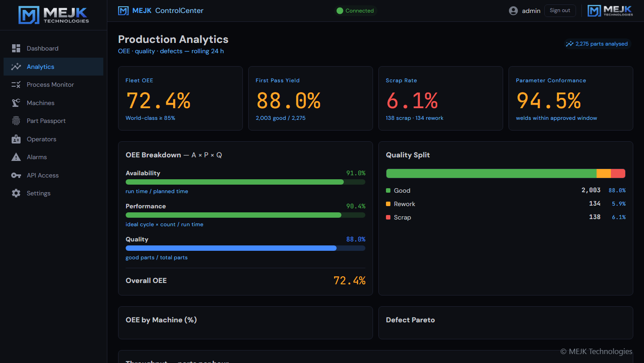The width and height of the screenshot is (644, 363).
Task: Click the Machines robot-arm icon
Action: tap(16, 103)
